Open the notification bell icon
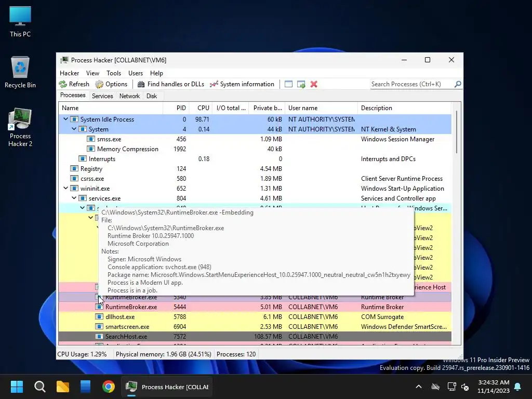Screen dimensions: 532x399 [x=518, y=387]
